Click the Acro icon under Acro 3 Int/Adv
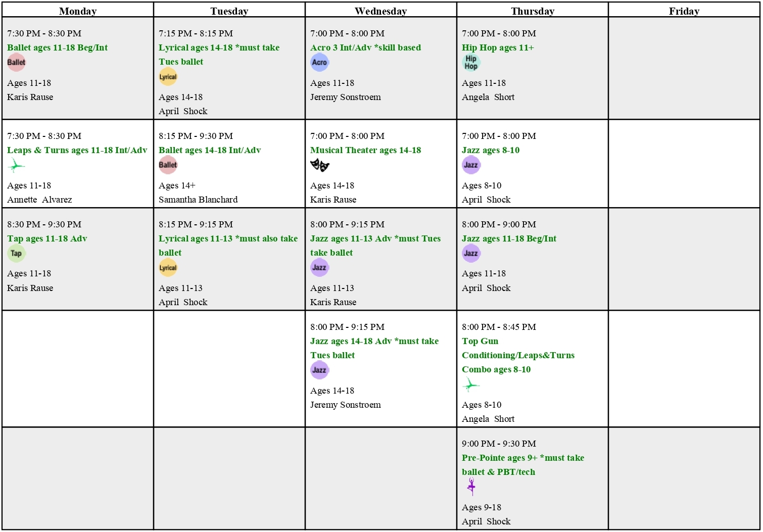The width and height of the screenshot is (763, 532). click(319, 62)
